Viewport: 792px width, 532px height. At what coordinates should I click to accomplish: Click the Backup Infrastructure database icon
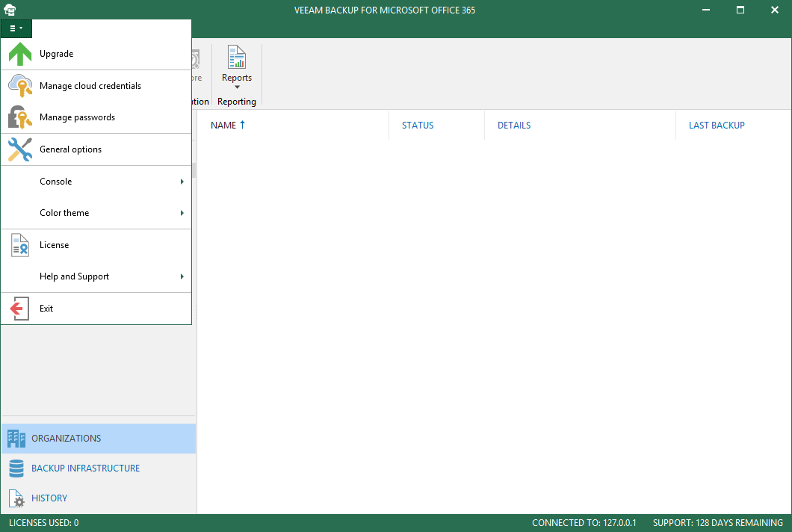[16, 468]
